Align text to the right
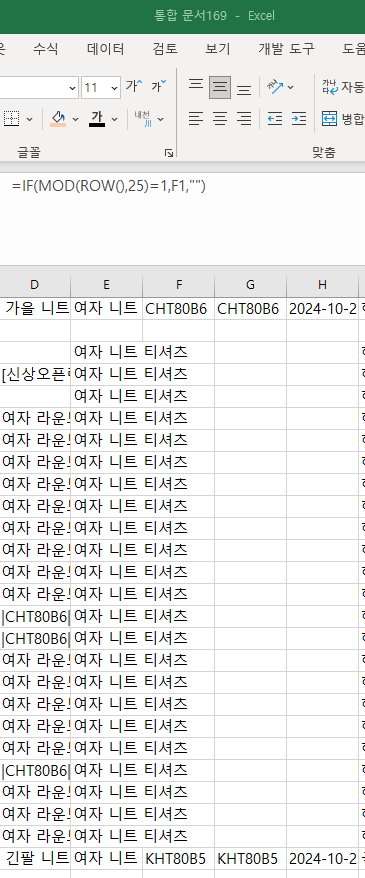The image size is (365, 878). pyautogui.click(x=244, y=119)
